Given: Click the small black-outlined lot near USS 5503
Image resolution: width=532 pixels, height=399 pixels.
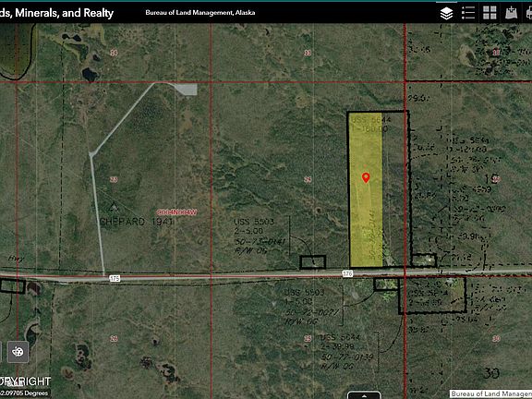Looking at the screenshot, I should tap(313, 262).
